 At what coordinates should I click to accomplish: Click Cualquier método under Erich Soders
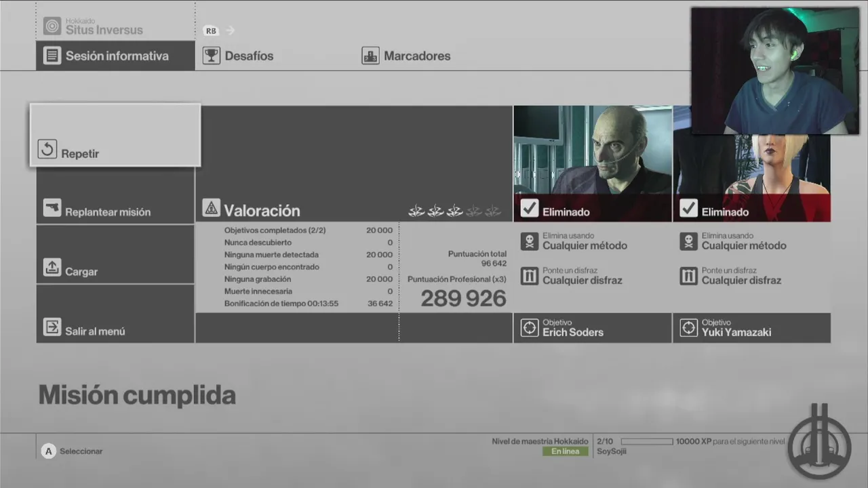click(x=585, y=245)
